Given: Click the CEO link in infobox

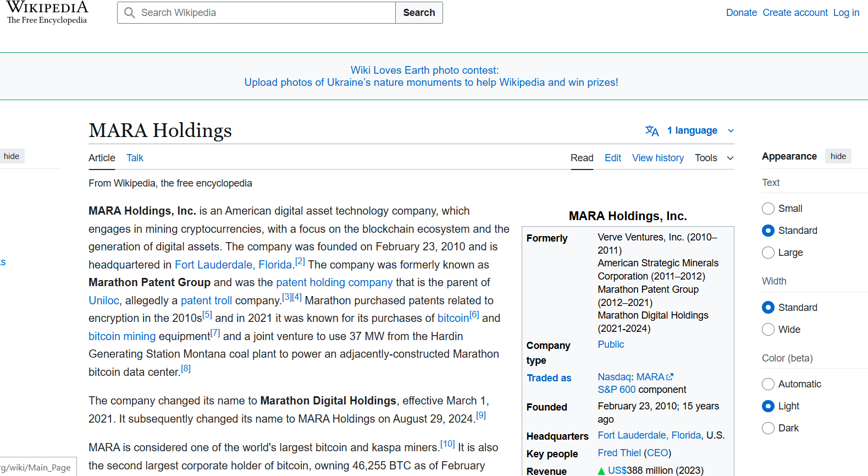Looking at the screenshot, I should click(x=657, y=453).
